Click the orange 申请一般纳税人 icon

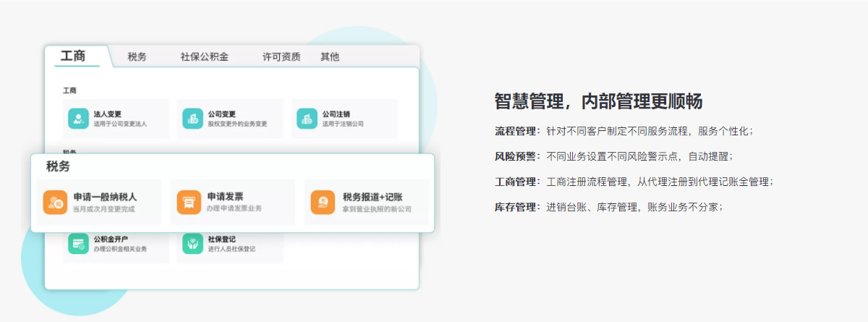(55, 203)
